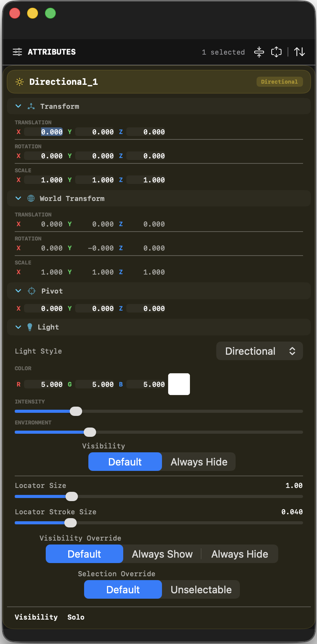Click the sun icon beside Directional_1
Screen dimensions: 317x644
point(19,82)
